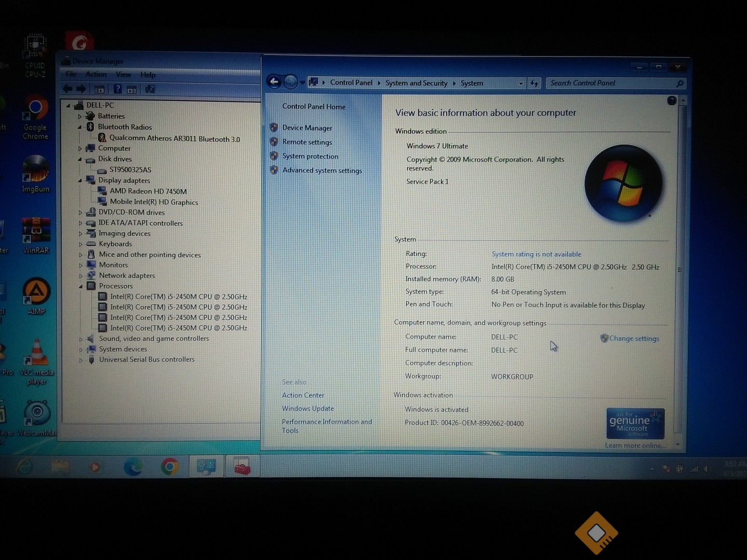Open Action Center link
747x560 pixels.
[x=303, y=395]
